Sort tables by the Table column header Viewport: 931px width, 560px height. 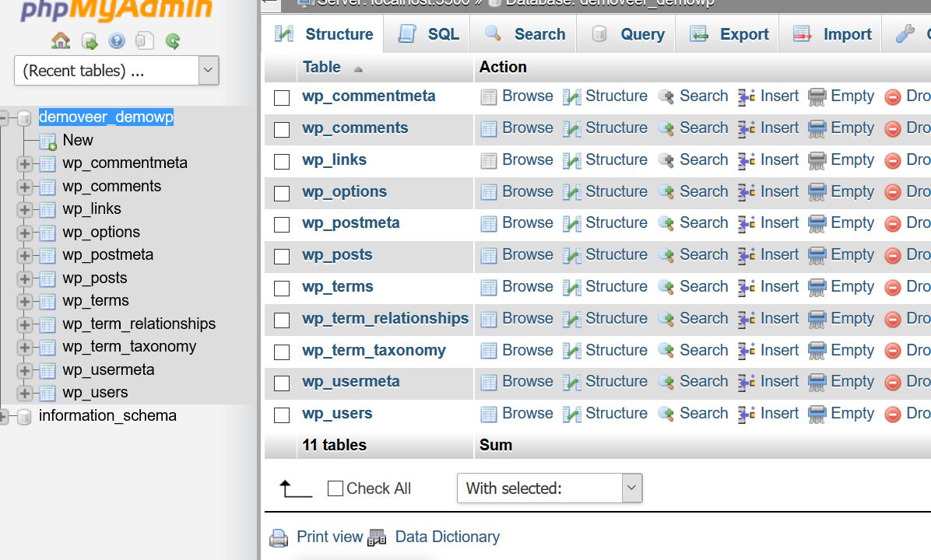(x=321, y=67)
